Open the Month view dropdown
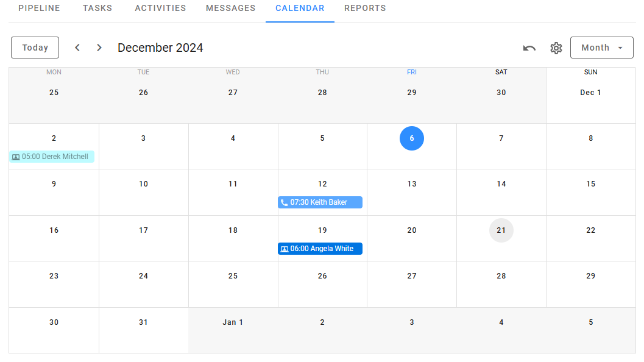 (601, 47)
